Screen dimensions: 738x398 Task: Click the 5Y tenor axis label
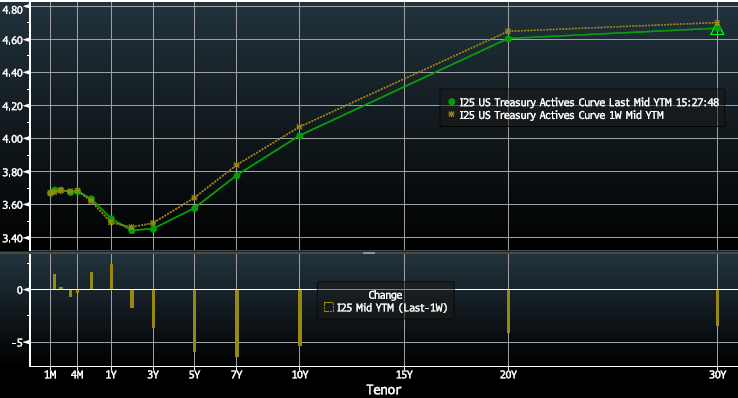tap(194, 375)
